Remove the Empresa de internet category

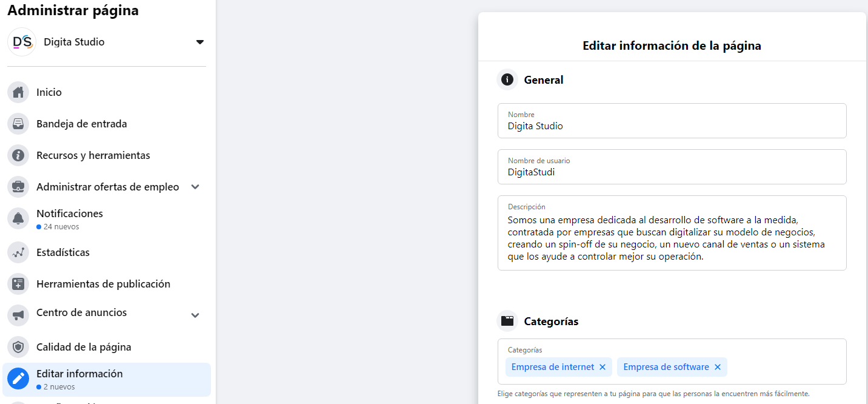coord(603,367)
